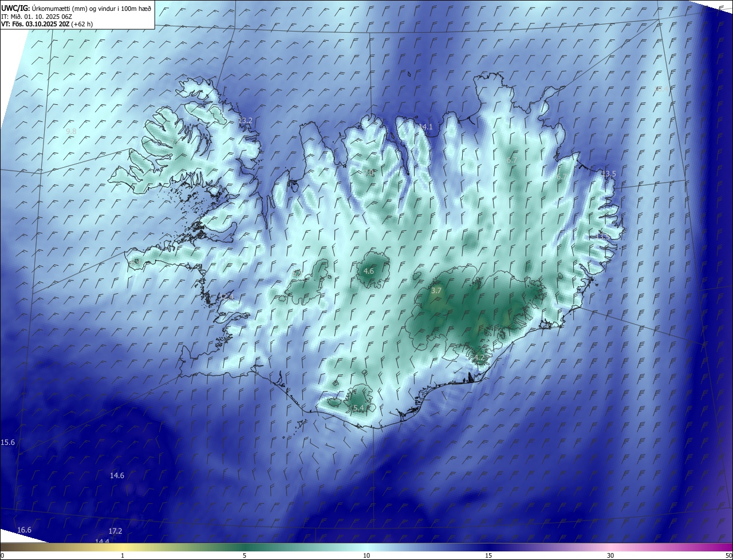The width and height of the screenshot is (733, 560).
Task: Click the colour scale tick label '50'
Action: pyautogui.click(x=728, y=555)
